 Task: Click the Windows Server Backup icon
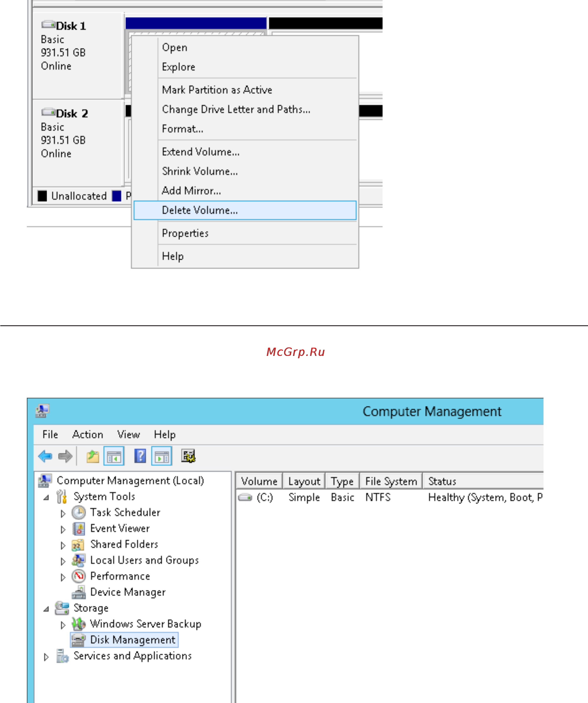tap(78, 624)
